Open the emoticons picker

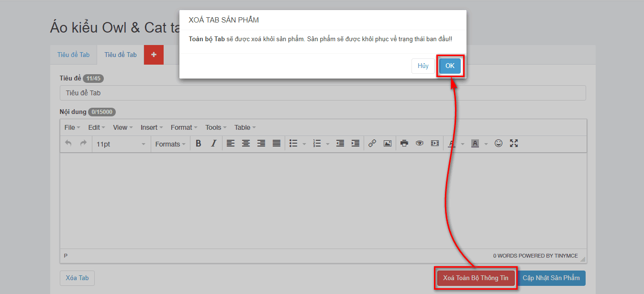(499, 143)
